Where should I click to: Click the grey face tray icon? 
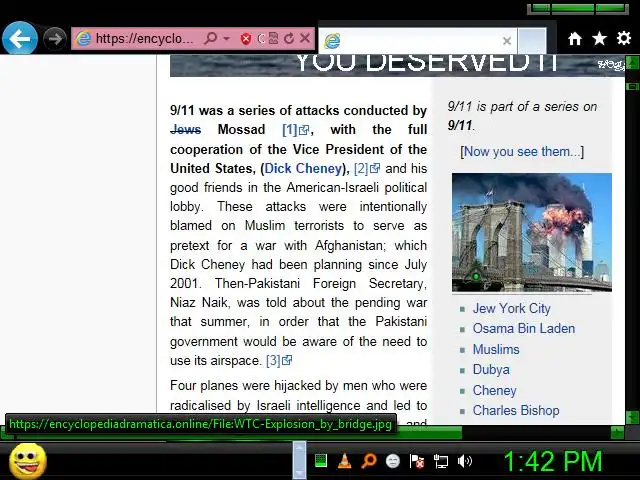[393, 461]
